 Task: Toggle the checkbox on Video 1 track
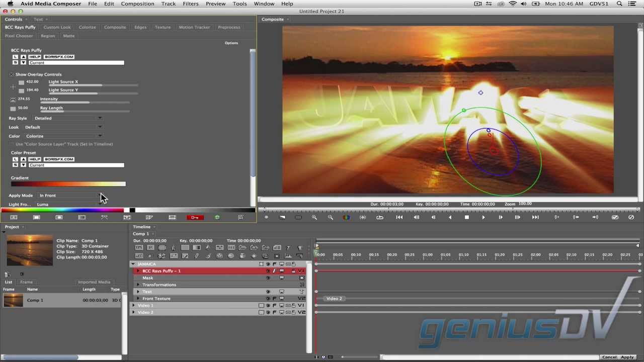261,306
